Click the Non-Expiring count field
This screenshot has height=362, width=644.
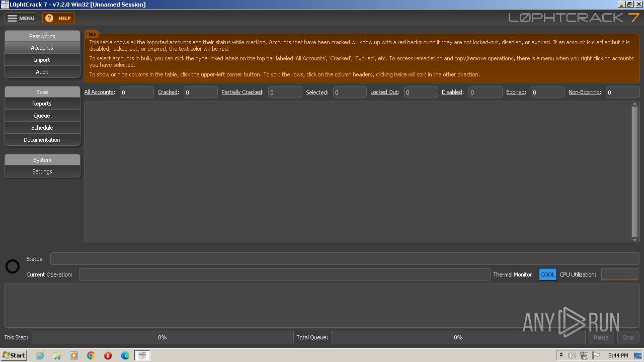click(x=623, y=92)
